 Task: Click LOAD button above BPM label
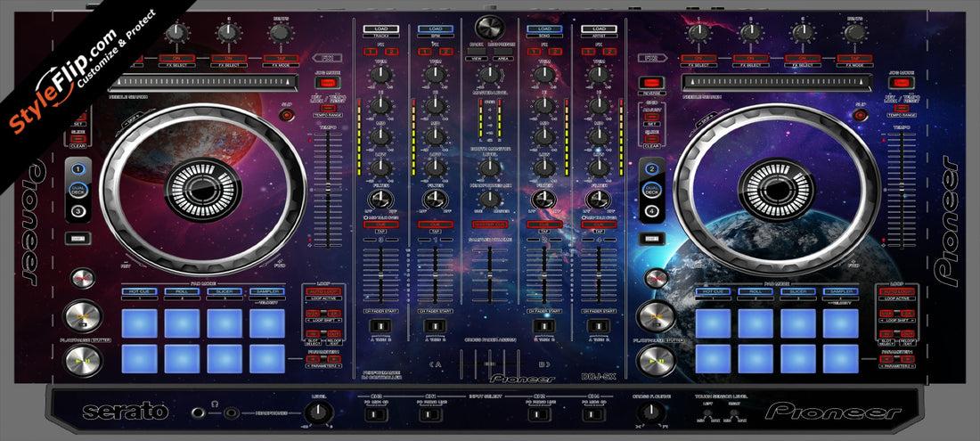(435, 29)
